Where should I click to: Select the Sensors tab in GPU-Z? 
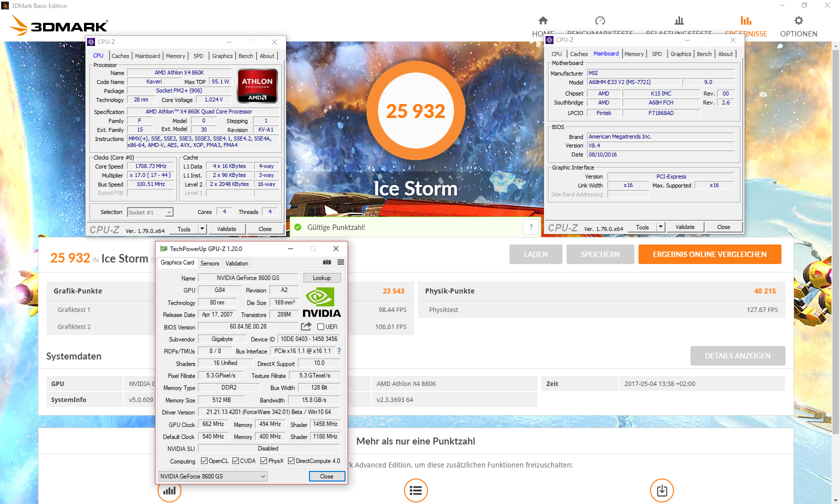(x=209, y=263)
